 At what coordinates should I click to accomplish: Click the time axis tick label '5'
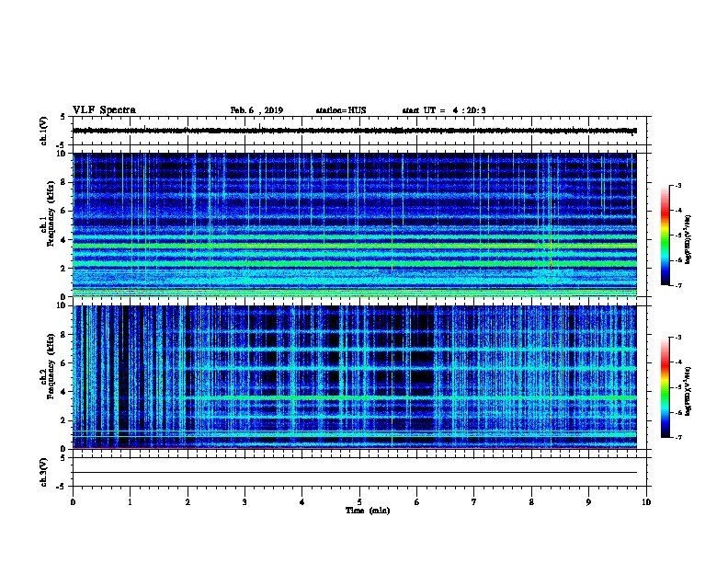pyautogui.click(x=359, y=502)
